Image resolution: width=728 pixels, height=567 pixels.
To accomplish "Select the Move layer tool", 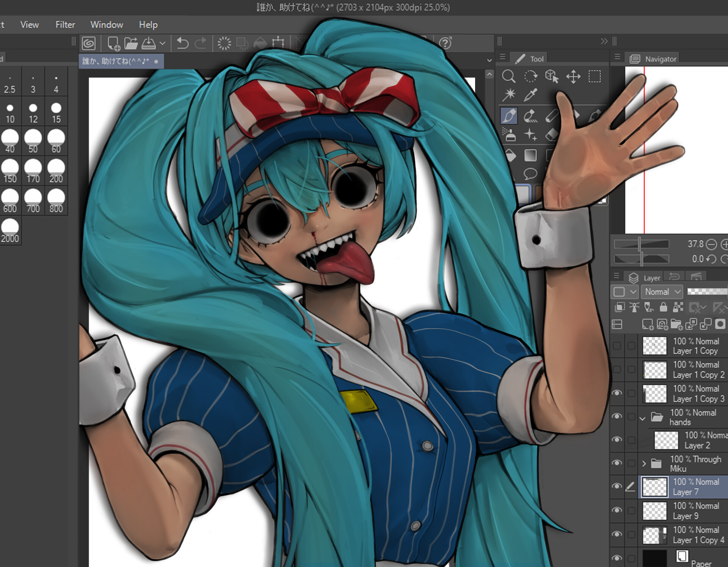I will 573,76.
